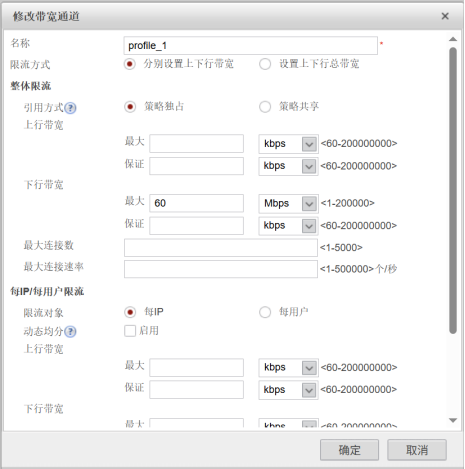
Task: Click the help icon next to 动态均分
Action: [70, 332]
